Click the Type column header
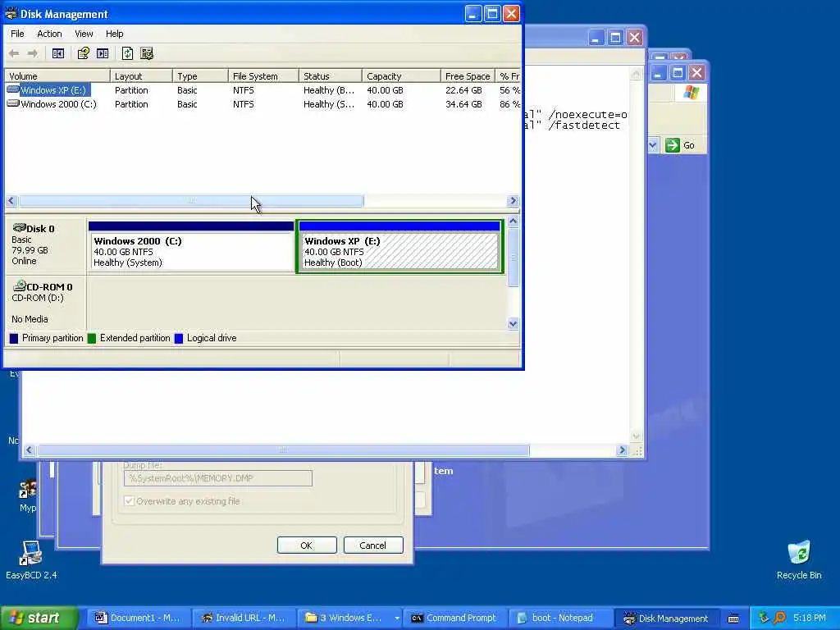This screenshot has width=840, height=630. click(x=200, y=76)
